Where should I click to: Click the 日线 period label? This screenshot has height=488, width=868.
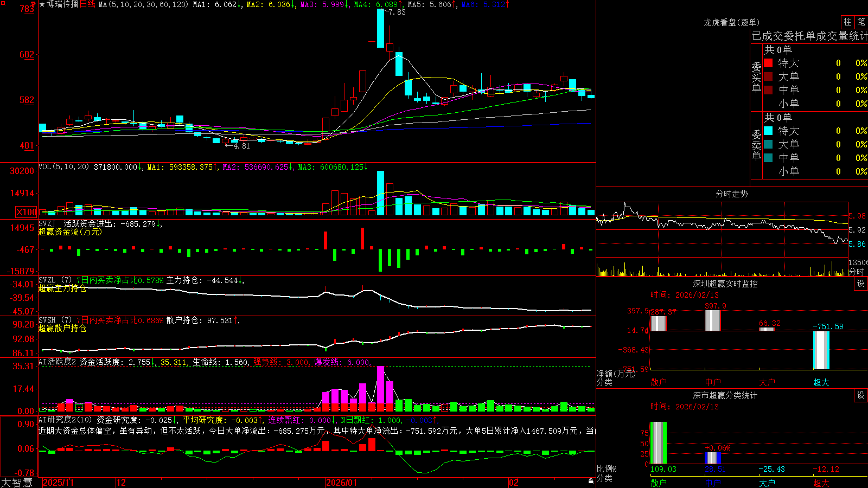tap(87, 4)
